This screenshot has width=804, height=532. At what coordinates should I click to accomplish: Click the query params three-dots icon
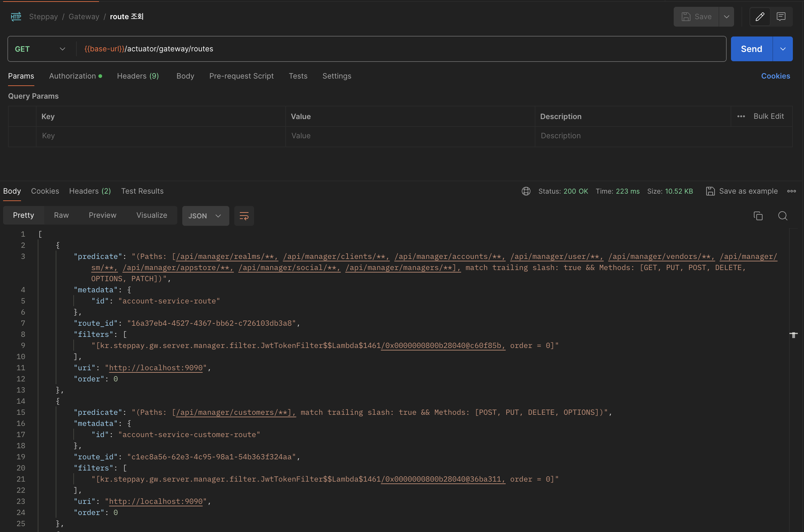pos(741,116)
